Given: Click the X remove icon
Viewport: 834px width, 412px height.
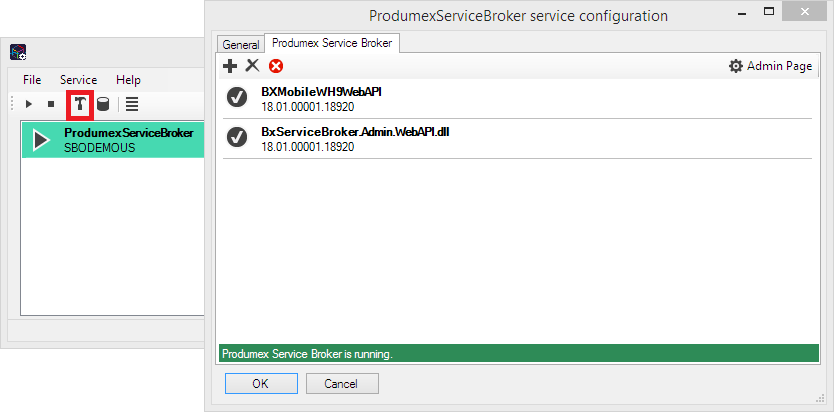Looking at the screenshot, I should point(252,66).
